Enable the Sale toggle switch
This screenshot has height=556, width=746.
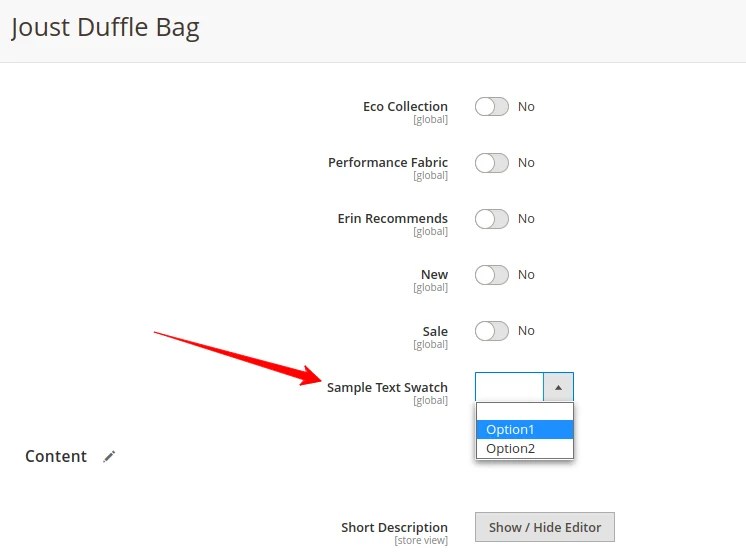pos(492,331)
